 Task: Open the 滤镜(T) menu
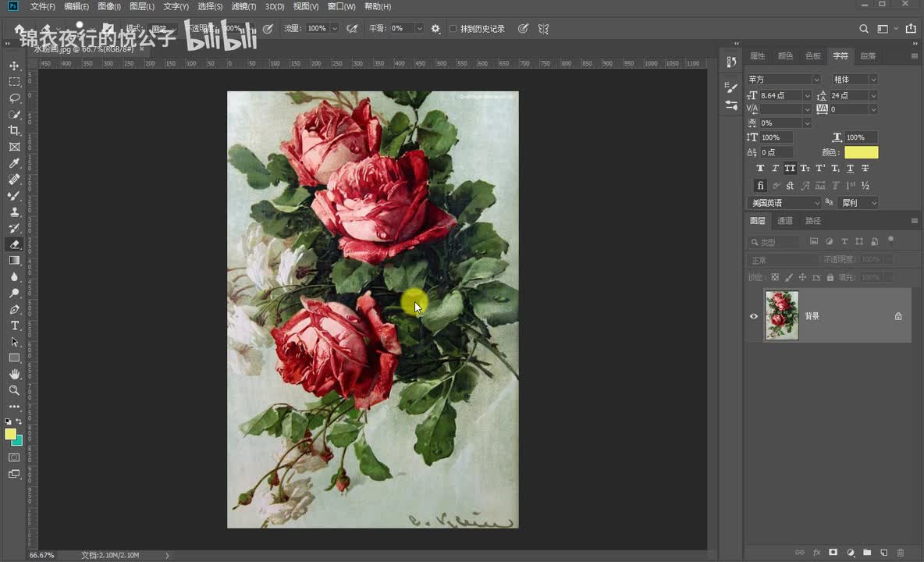pos(243,6)
